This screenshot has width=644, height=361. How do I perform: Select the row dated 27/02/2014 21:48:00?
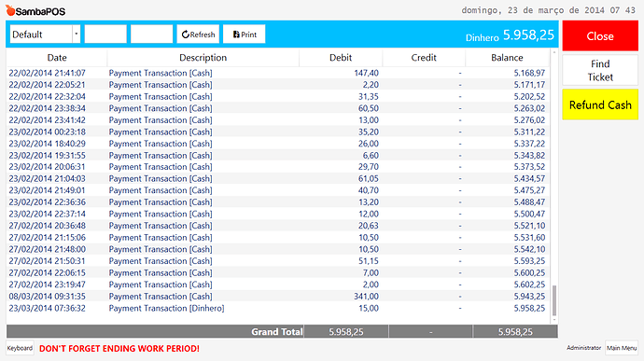[x=277, y=249]
